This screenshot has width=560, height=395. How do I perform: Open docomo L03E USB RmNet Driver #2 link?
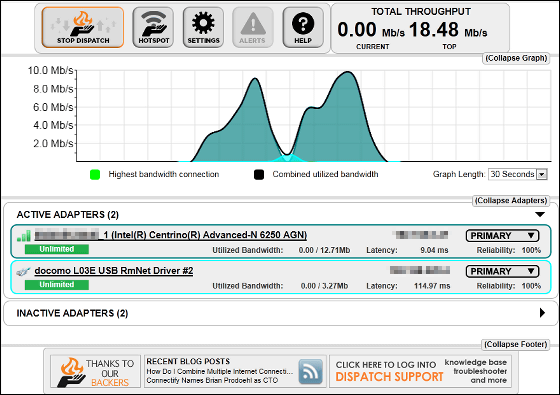(x=114, y=271)
